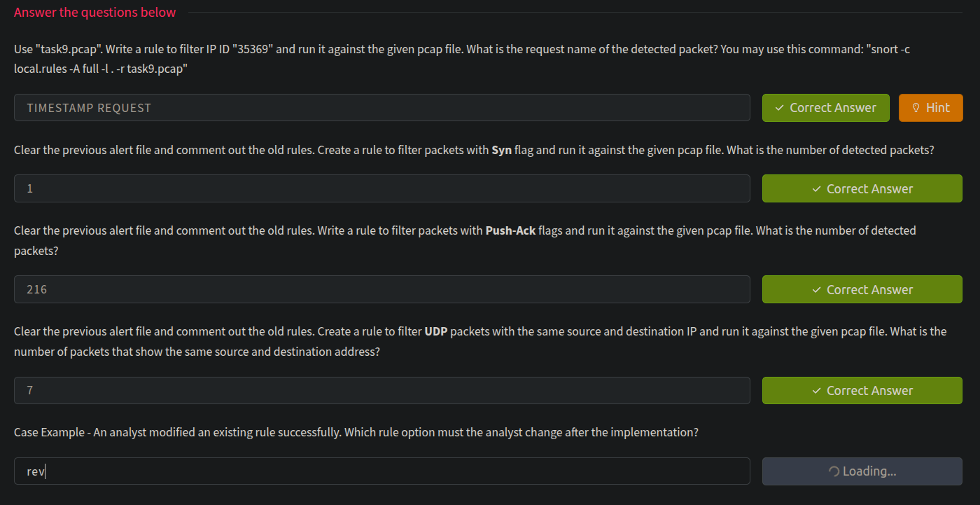Screen dimensions: 980x505
Task: Click the lightbulb icon on the Hint button
Action: pyautogui.click(x=915, y=108)
